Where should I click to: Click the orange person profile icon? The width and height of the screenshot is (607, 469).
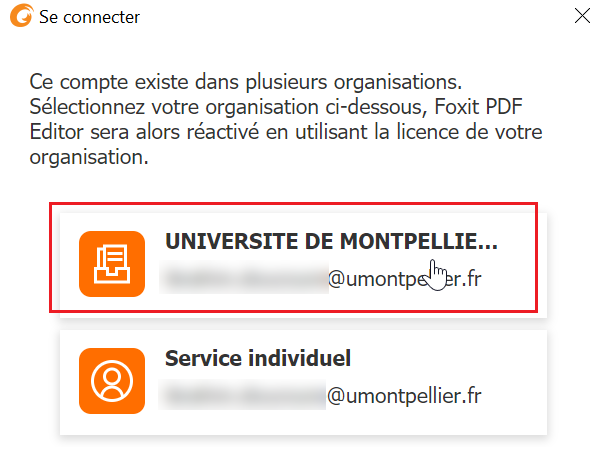[112, 380]
